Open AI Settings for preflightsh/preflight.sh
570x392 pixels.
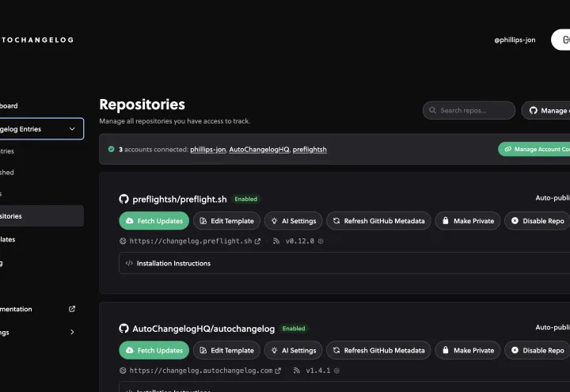click(x=293, y=221)
